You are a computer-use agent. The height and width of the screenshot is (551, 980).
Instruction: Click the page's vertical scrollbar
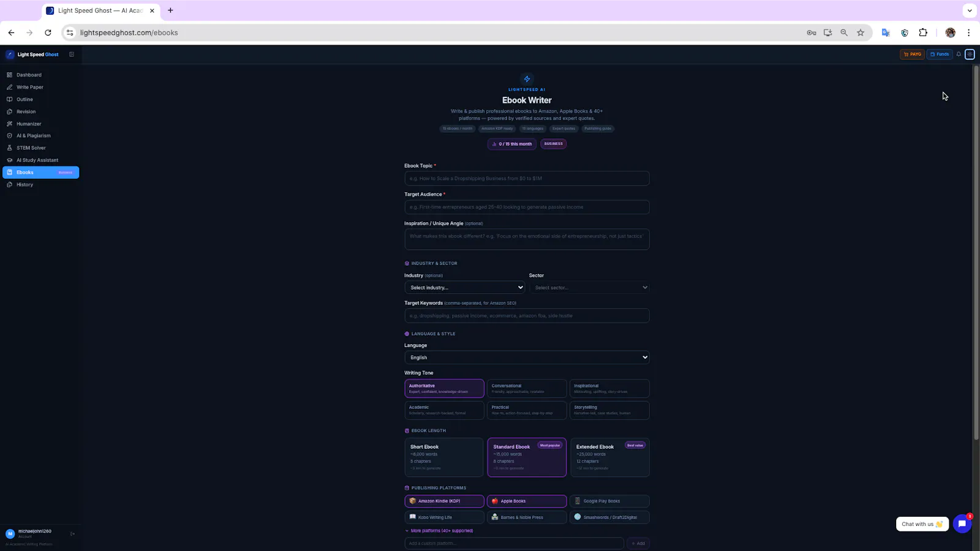coord(976,252)
